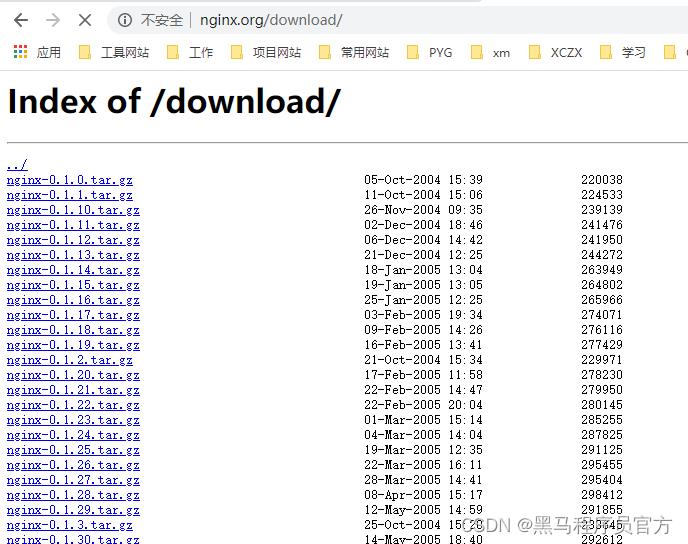Click the nginx-0.1.13.tar.gz link

pyautogui.click(x=73, y=255)
